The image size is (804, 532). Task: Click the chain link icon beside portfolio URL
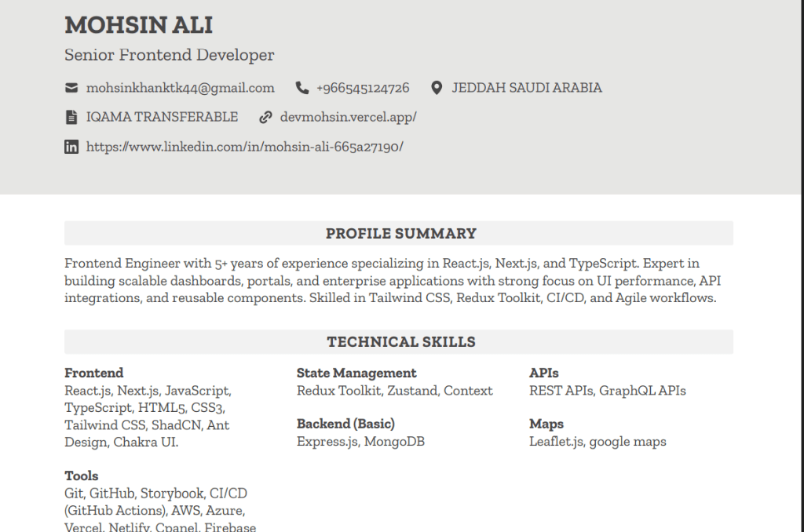(x=265, y=118)
